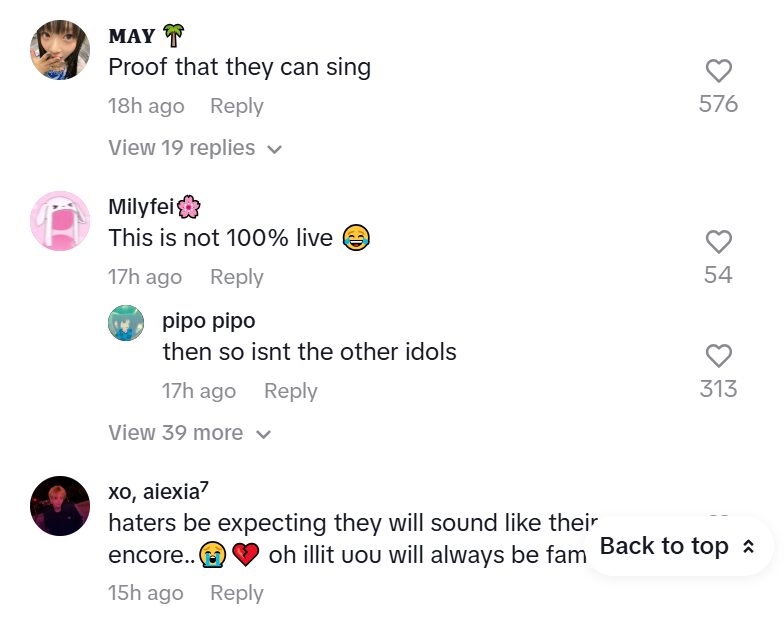Open MAY's profile picture

(x=60, y=50)
